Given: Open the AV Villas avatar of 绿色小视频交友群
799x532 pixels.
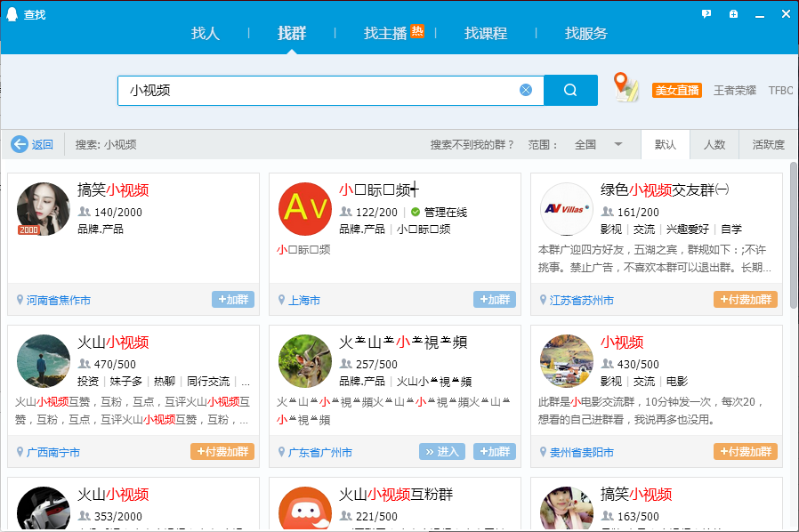Looking at the screenshot, I should (567, 209).
